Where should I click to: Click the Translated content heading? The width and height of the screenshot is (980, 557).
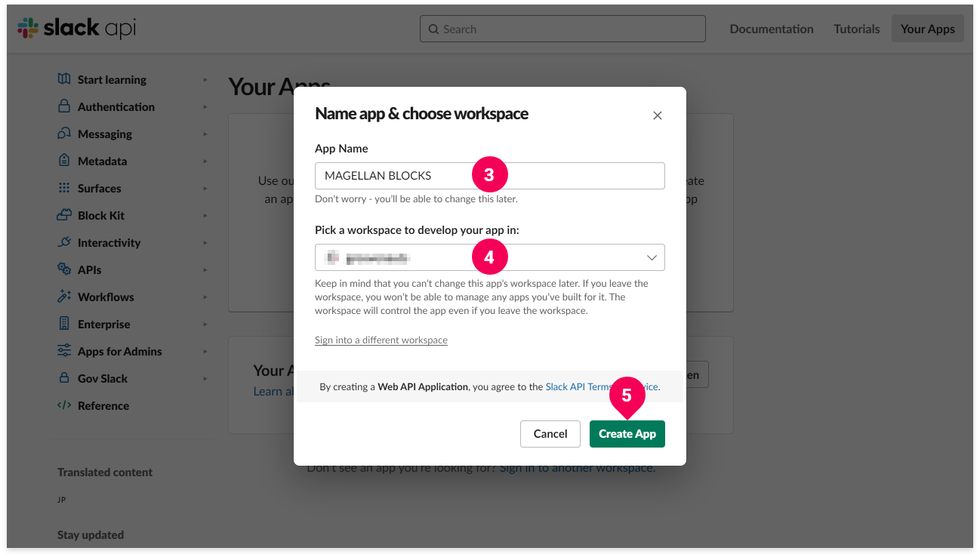click(105, 472)
